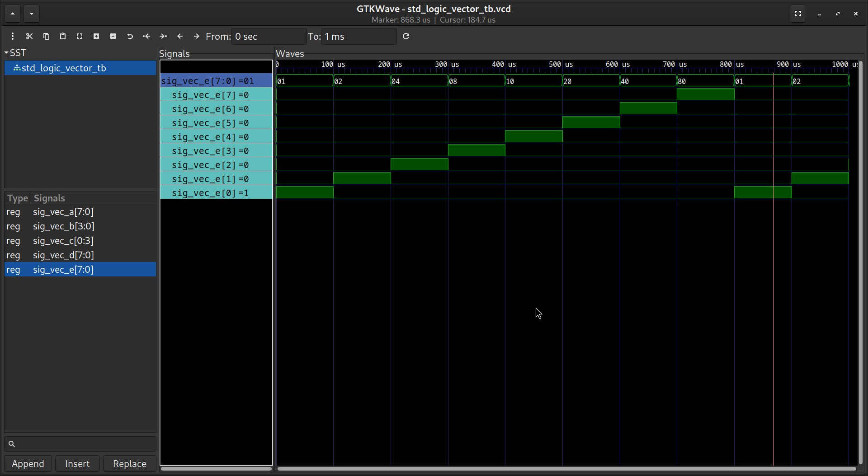Click the Type column header

coord(18,198)
